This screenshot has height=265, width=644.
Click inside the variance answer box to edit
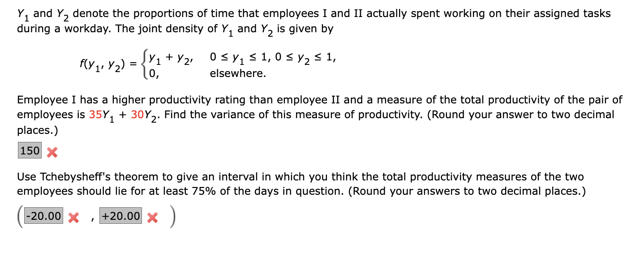point(30,151)
